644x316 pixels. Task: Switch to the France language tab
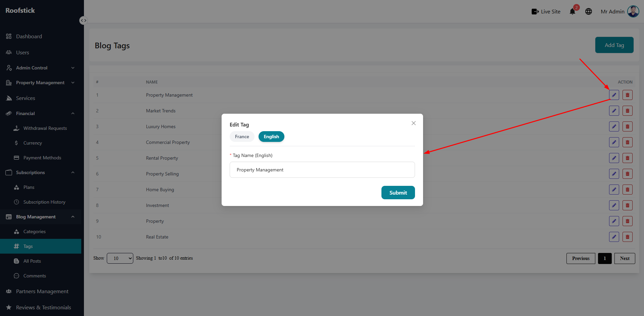(x=242, y=137)
